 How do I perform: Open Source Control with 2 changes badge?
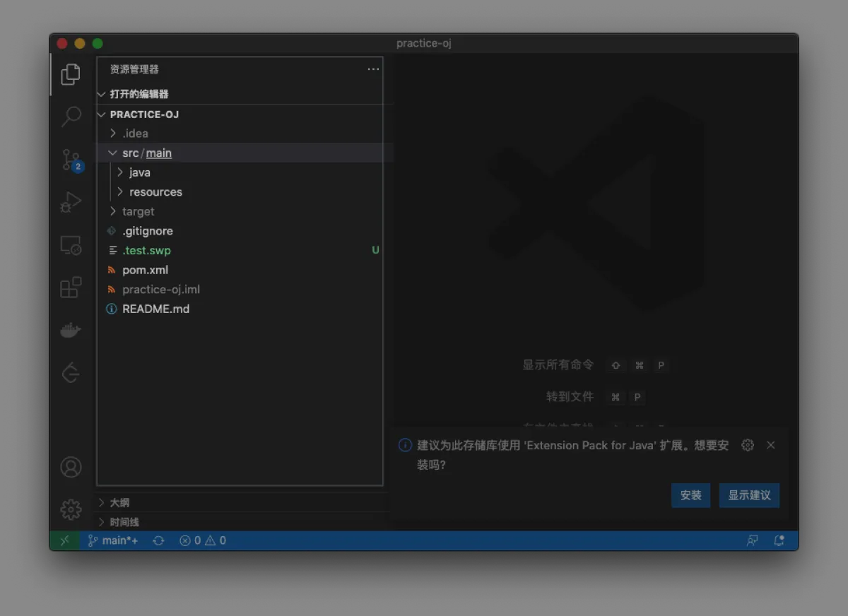[x=71, y=160]
